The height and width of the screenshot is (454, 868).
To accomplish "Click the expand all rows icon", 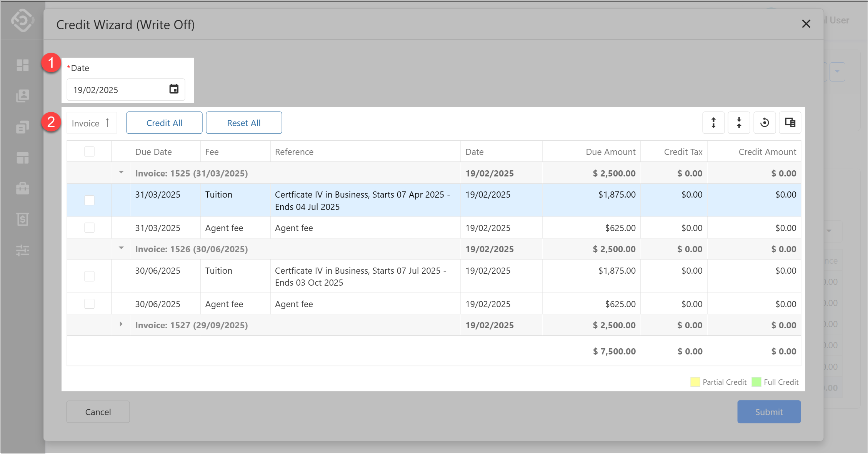I will [x=713, y=123].
